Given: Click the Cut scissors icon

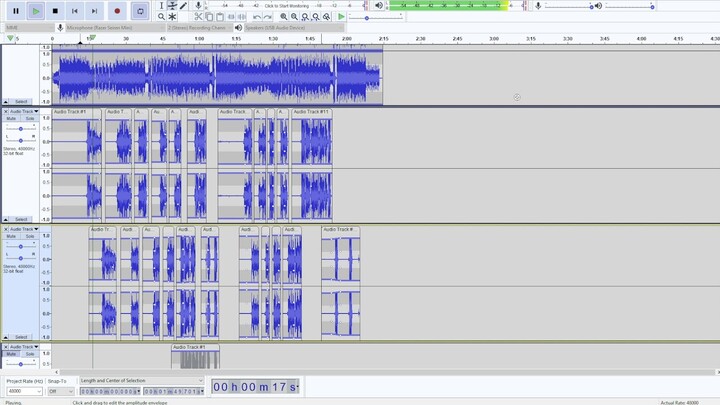Looking at the screenshot, I should coord(198,17).
